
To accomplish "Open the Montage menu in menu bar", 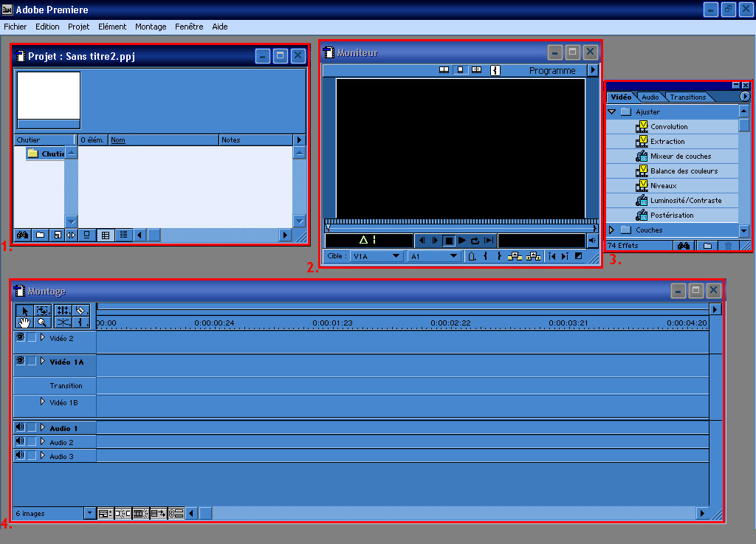I will [x=151, y=27].
